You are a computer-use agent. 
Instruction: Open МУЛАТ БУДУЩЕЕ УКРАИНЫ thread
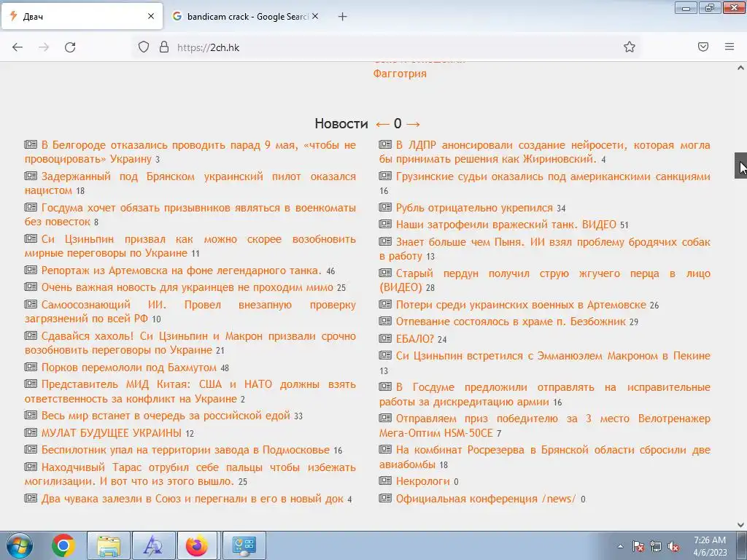click(111, 433)
